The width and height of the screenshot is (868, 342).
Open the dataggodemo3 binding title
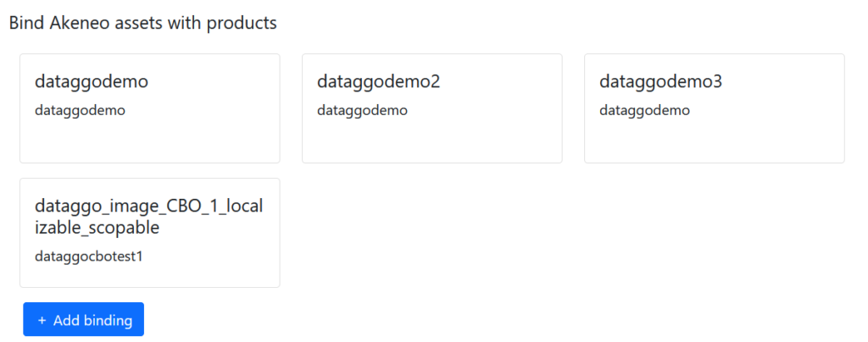pyautogui.click(x=660, y=82)
